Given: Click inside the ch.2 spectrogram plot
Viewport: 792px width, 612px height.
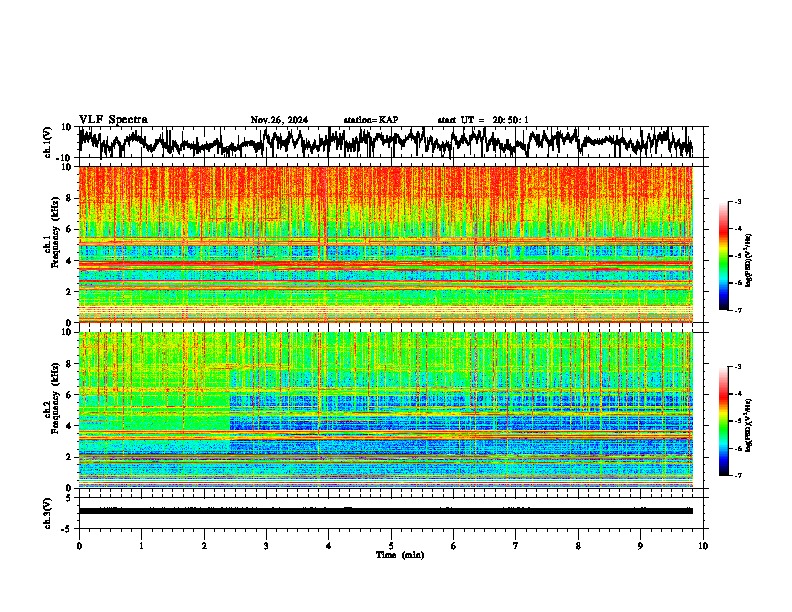Looking at the screenshot, I should (x=386, y=410).
